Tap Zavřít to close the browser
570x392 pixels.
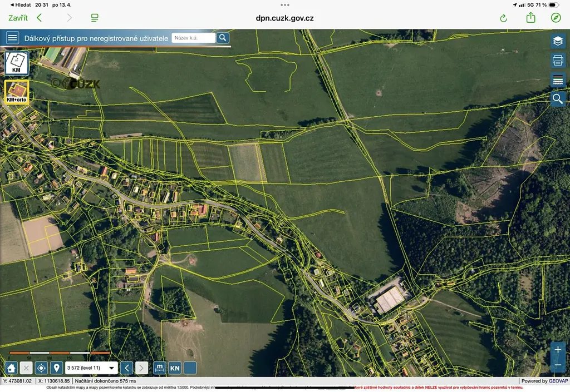(x=18, y=18)
